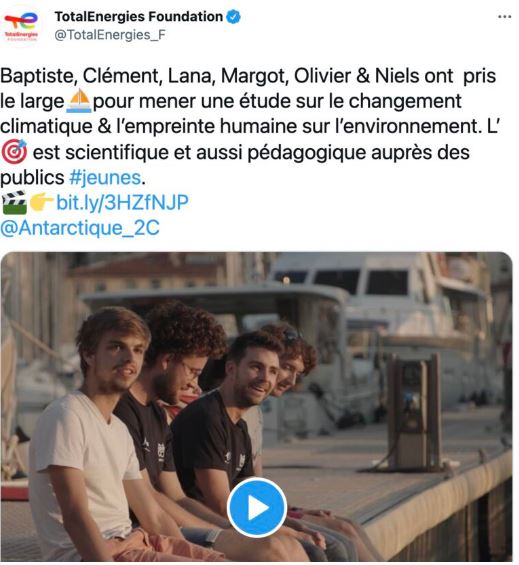The width and height of the screenshot is (519, 565).
Task: Click the pointing hand emoji
Action: click(x=41, y=202)
